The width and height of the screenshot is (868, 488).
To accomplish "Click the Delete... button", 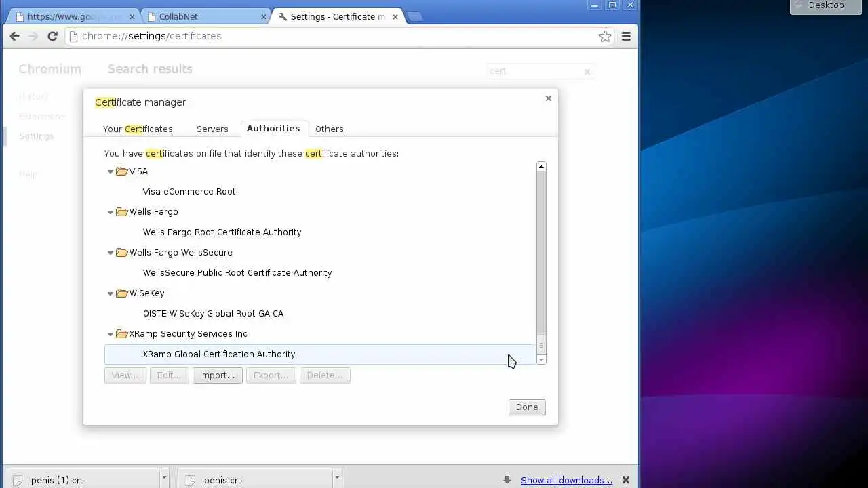I will click(325, 375).
